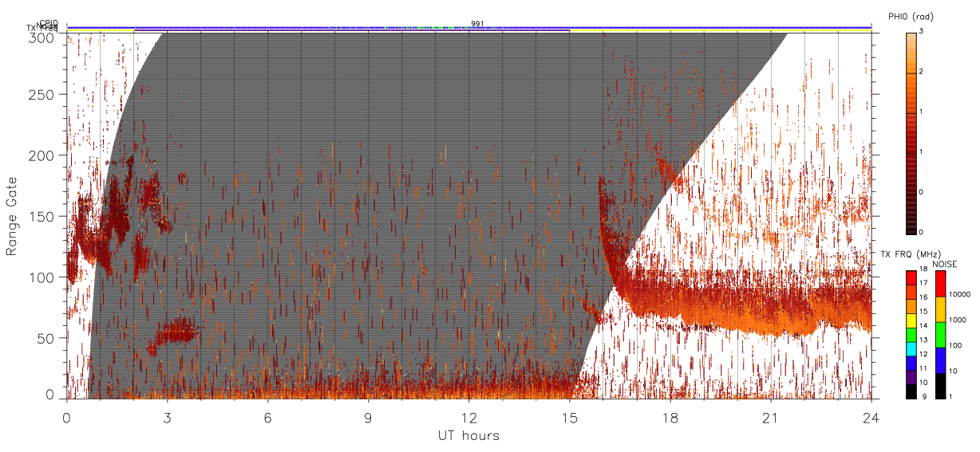Pick the yellow 14 MHz frequency swatch

click(911, 319)
